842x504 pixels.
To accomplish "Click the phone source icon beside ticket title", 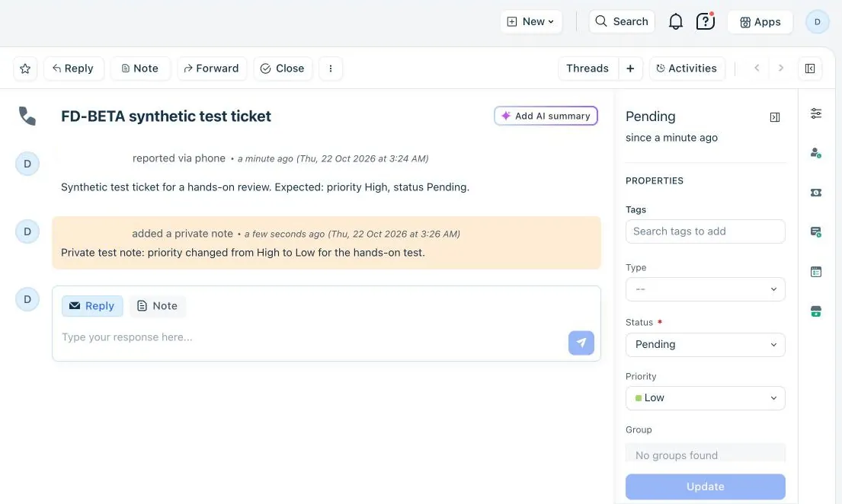I will tap(27, 116).
